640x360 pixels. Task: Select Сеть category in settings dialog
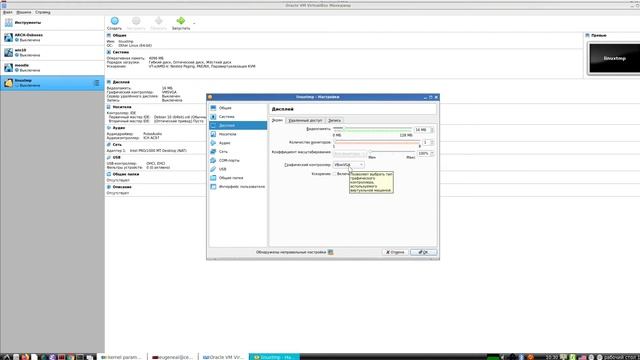point(238,152)
